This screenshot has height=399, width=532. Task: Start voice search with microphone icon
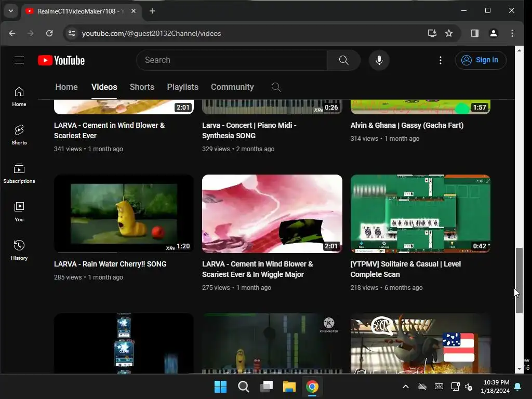(x=379, y=60)
